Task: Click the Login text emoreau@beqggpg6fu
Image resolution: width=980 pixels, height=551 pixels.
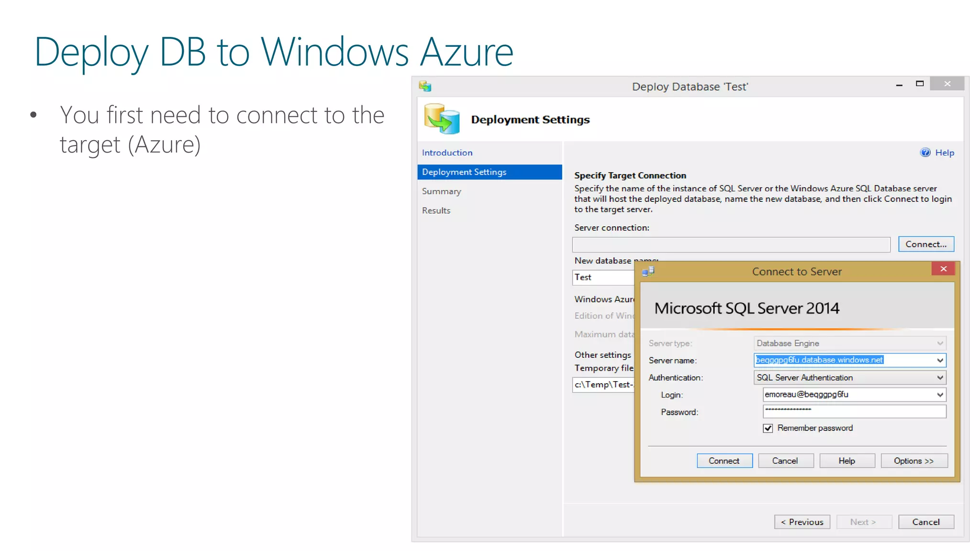Action: point(806,395)
